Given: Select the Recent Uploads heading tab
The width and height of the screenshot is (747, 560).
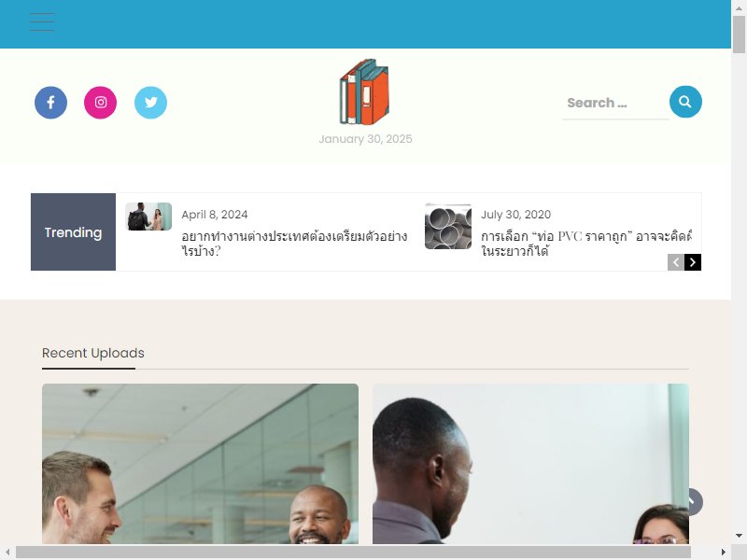Looking at the screenshot, I should pyautogui.click(x=93, y=353).
